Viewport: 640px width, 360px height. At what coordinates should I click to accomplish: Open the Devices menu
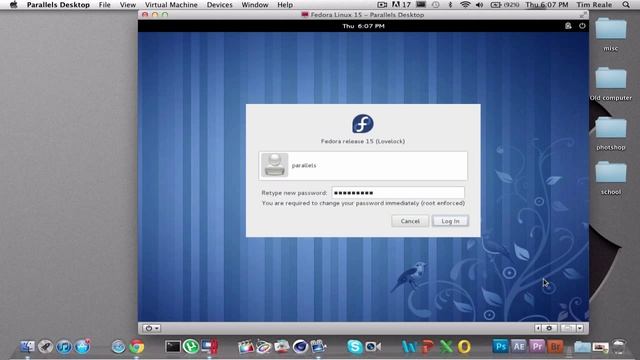click(x=220, y=5)
